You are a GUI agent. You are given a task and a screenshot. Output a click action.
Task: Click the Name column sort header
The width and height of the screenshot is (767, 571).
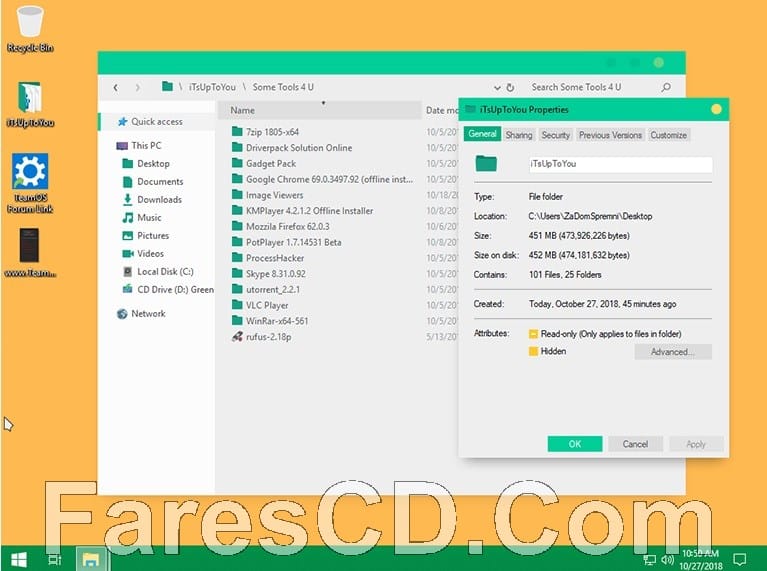tap(320, 110)
